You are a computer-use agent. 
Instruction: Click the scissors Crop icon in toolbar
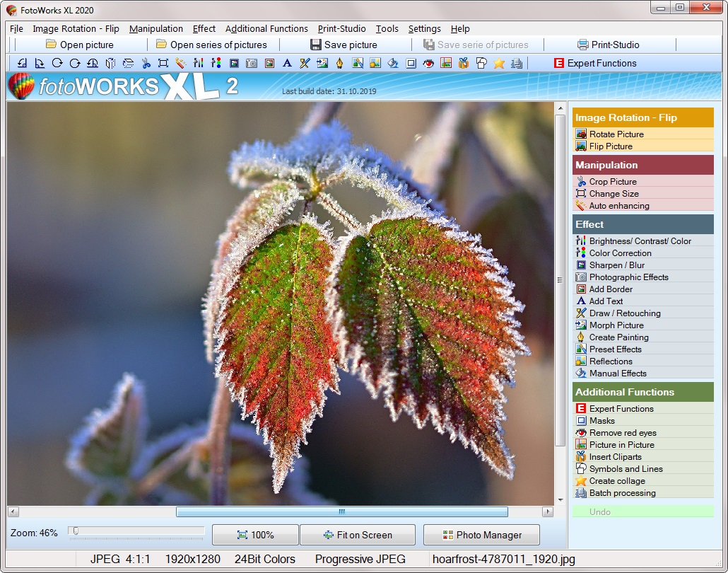click(146, 63)
